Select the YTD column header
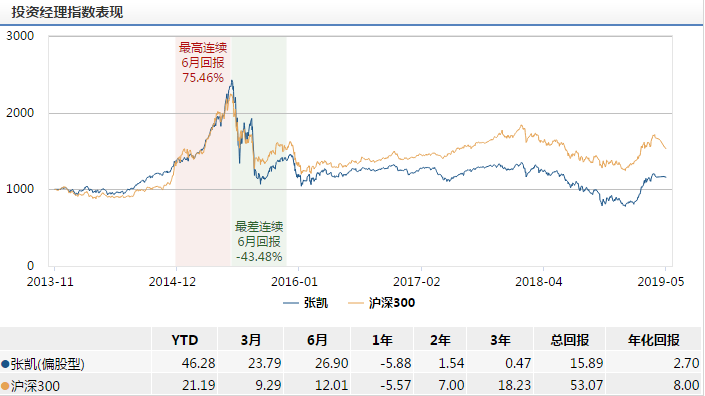 [185, 340]
